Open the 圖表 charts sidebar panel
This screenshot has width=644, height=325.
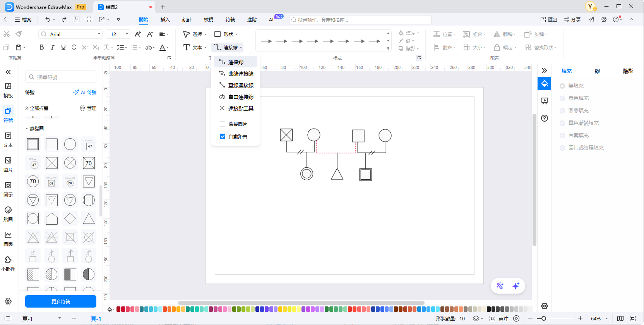(8, 238)
